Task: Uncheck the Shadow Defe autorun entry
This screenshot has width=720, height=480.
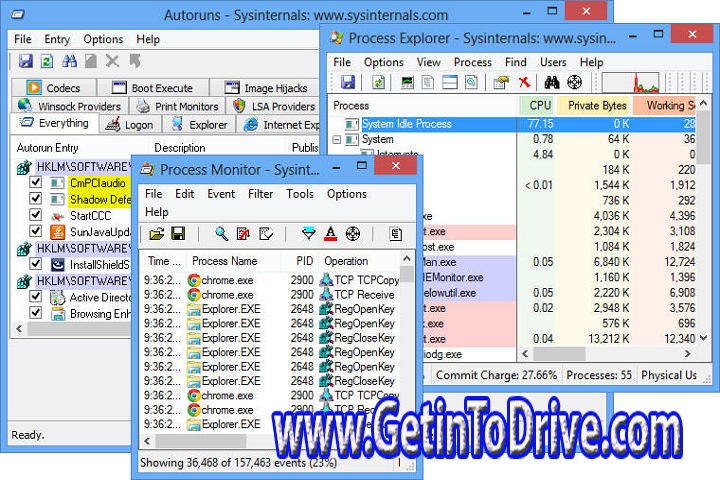Action: click(35, 198)
